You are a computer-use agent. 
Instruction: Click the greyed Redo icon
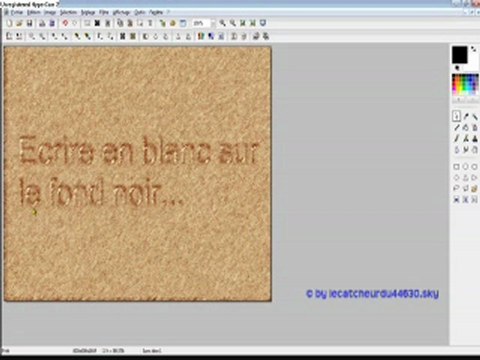pos(75,23)
